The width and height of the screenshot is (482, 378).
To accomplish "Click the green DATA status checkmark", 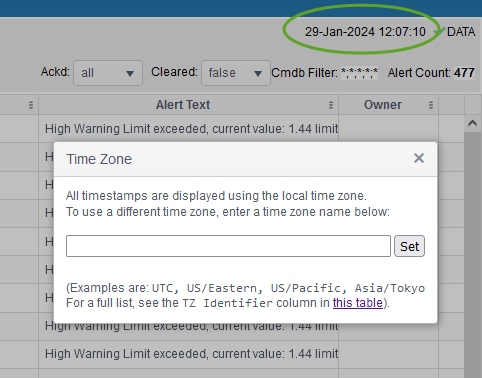I will [439, 32].
